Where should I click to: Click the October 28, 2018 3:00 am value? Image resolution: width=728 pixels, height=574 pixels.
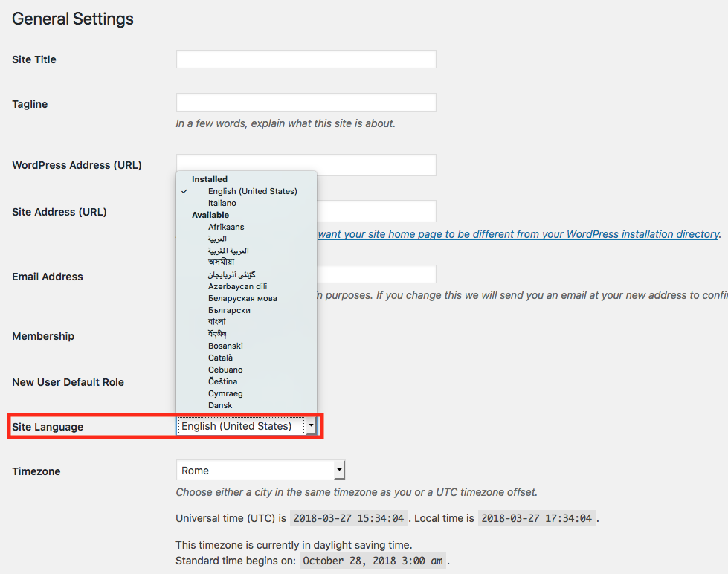[373, 561]
